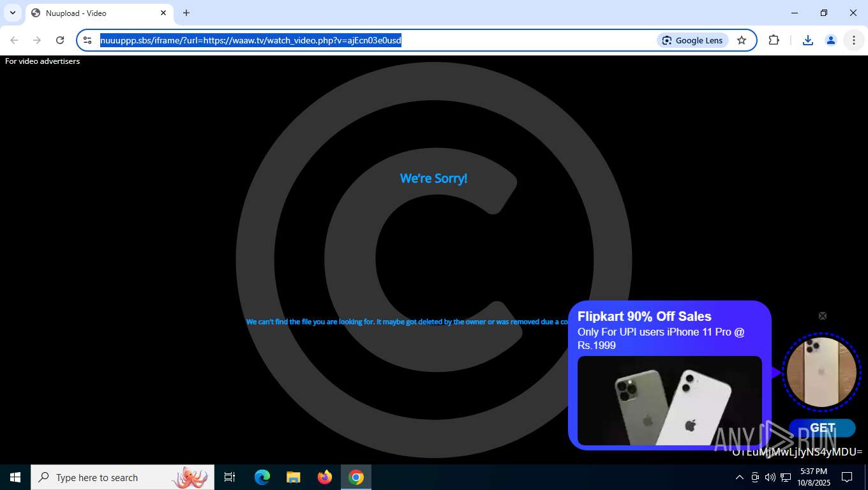The image size is (868, 490).
Task: Click the URL address bar
Action: [x=377, y=40]
